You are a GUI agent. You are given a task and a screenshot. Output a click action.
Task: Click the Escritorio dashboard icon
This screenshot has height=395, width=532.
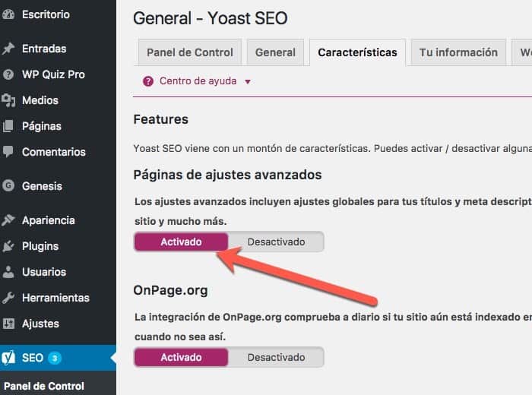(8, 14)
